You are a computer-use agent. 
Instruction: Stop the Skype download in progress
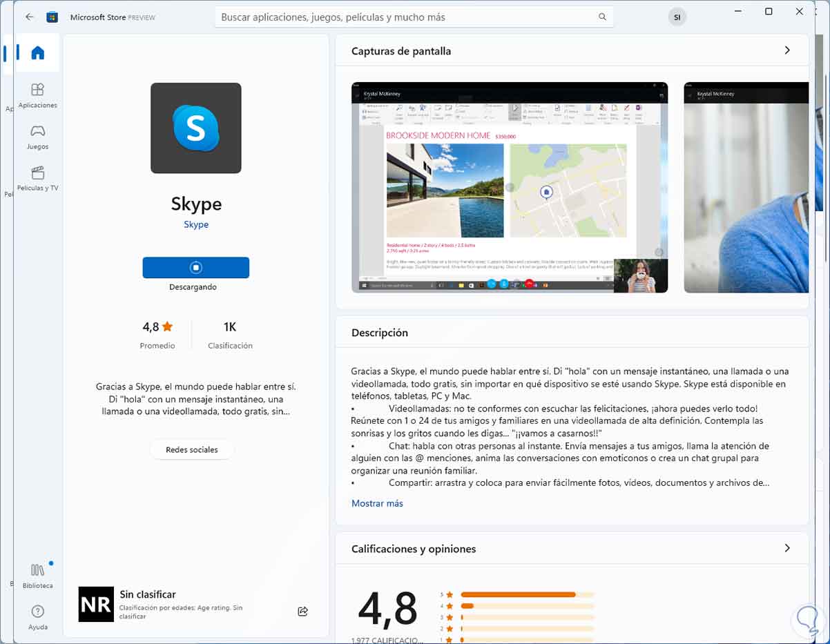[x=196, y=267]
